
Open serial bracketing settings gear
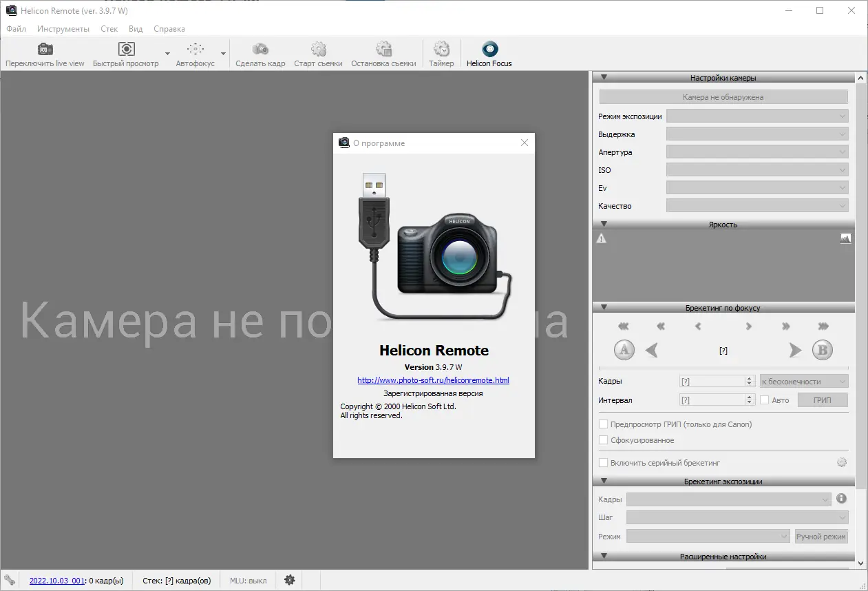click(x=842, y=463)
